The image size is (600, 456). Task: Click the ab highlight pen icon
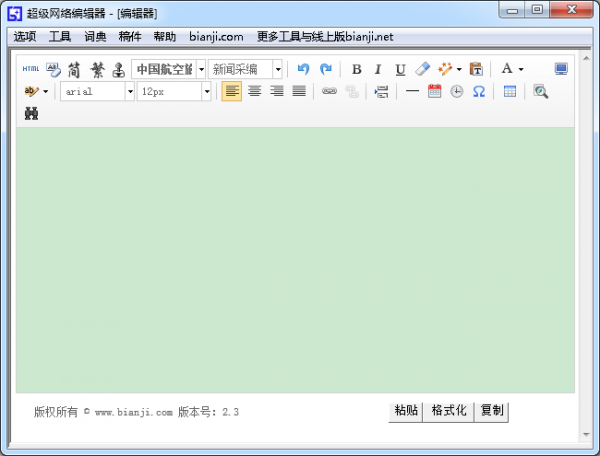pyautogui.click(x=31, y=91)
